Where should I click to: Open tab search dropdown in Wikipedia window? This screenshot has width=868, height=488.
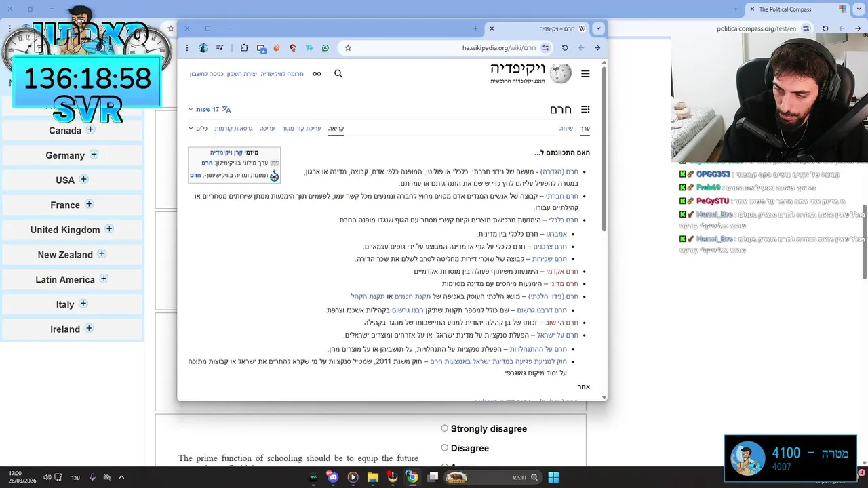[597, 28]
